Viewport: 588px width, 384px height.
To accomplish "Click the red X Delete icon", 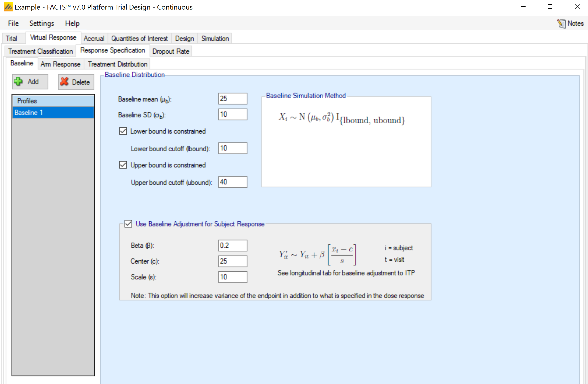I will (x=64, y=82).
